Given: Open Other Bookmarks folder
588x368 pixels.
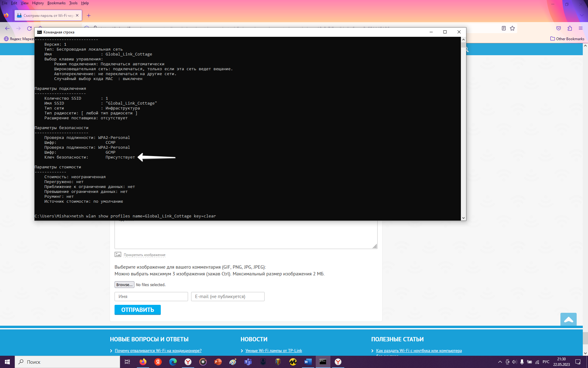Looking at the screenshot, I should click(567, 39).
